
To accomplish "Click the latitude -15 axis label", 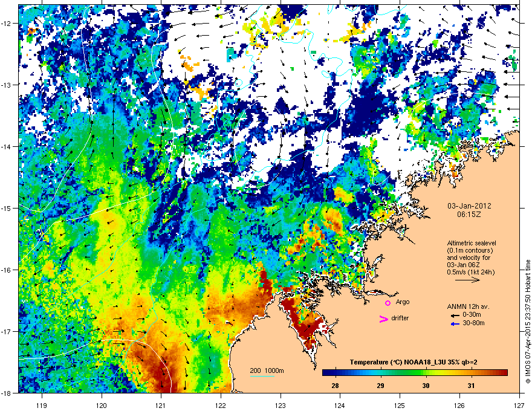I will tap(6, 208).
